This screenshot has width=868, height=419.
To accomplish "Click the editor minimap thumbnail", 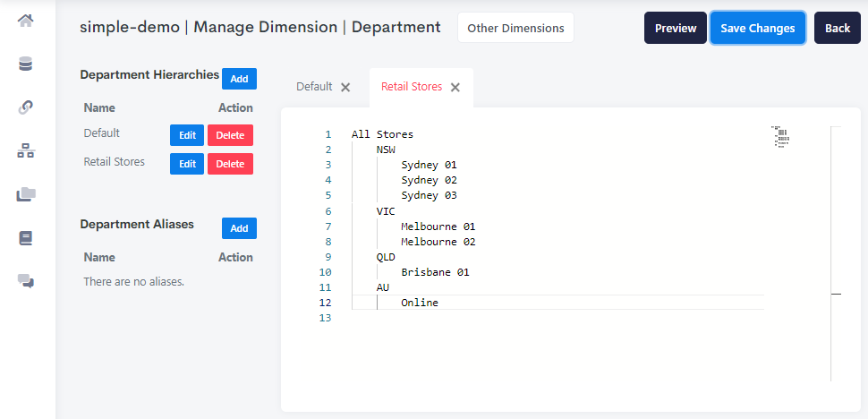I will (x=780, y=137).
